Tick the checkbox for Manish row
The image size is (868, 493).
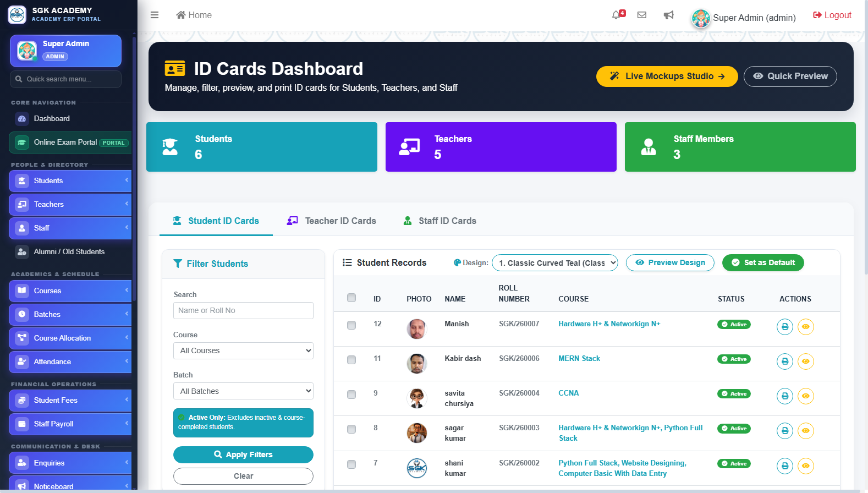[x=351, y=325]
